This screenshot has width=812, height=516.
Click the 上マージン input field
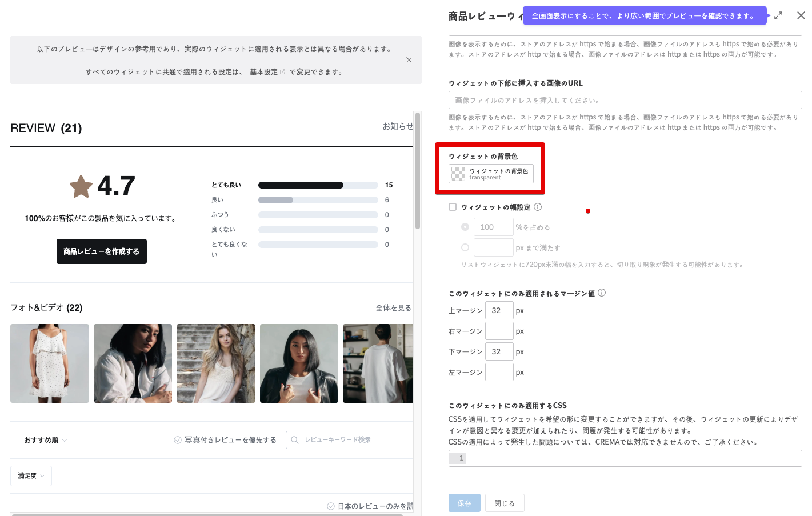tap(499, 310)
